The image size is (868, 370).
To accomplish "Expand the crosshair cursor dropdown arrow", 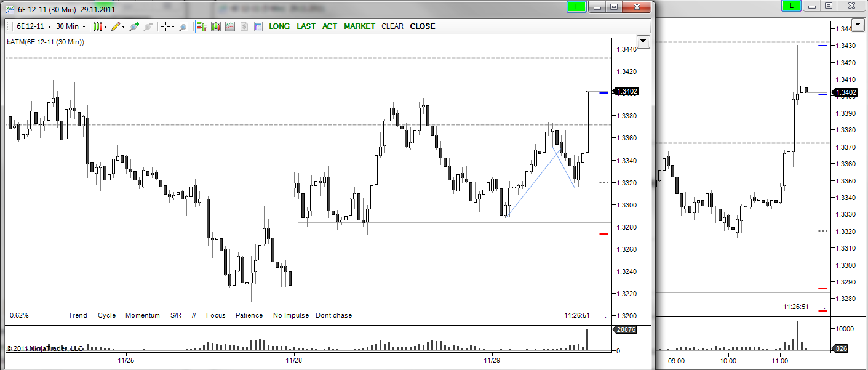I will click(173, 26).
